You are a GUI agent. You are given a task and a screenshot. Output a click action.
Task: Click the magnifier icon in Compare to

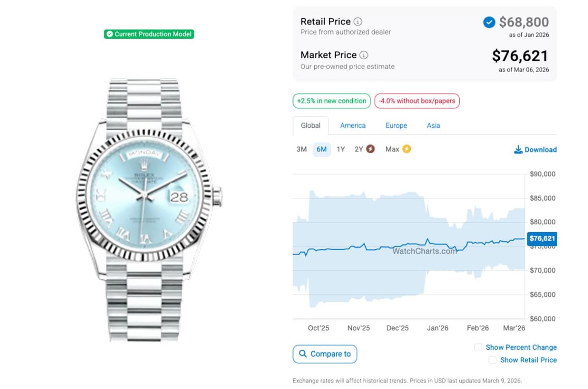coord(303,354)
